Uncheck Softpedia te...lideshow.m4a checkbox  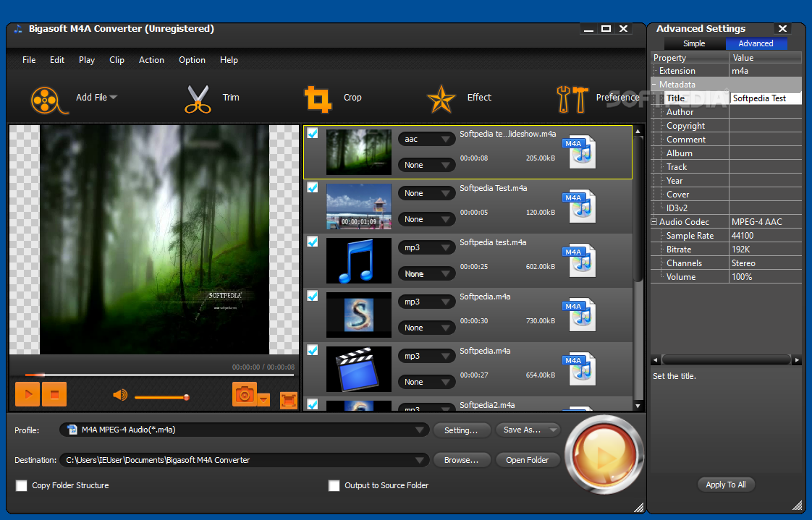[312, 133]
